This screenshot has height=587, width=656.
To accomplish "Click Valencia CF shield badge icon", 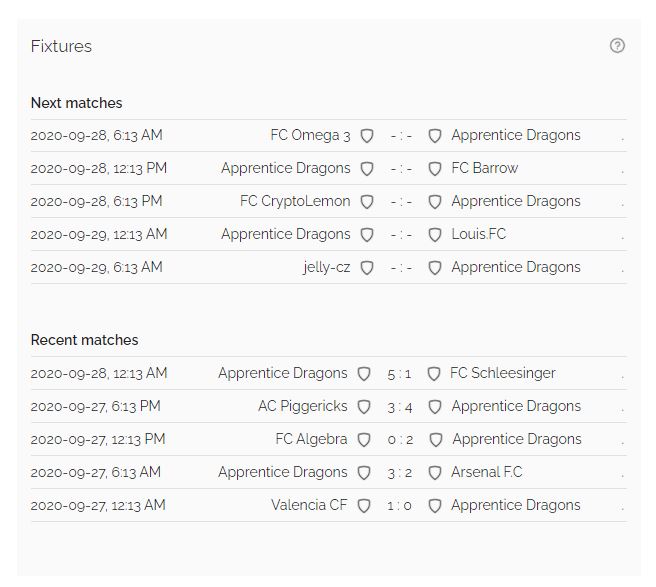I will [x=364, y=506].
